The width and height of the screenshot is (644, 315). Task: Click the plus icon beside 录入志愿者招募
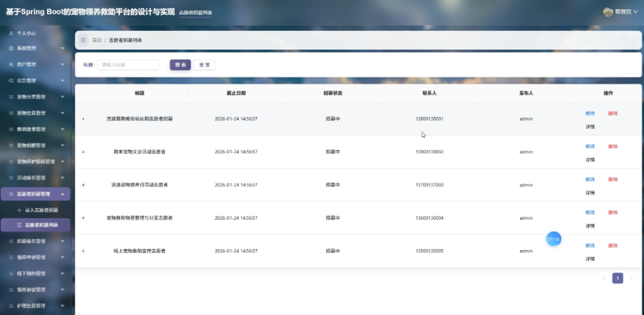coord(19,210)
